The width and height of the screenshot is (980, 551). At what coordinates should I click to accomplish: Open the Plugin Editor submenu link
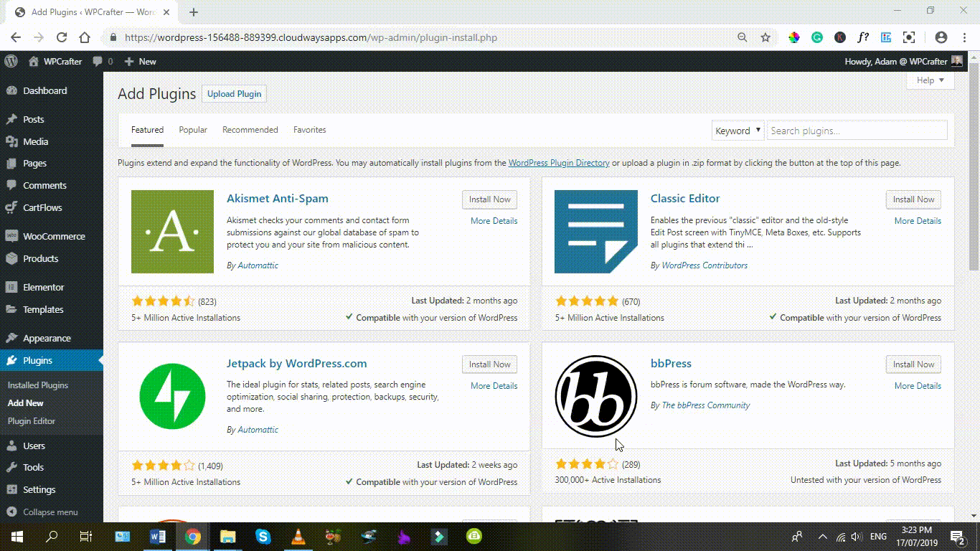(32, 421)
